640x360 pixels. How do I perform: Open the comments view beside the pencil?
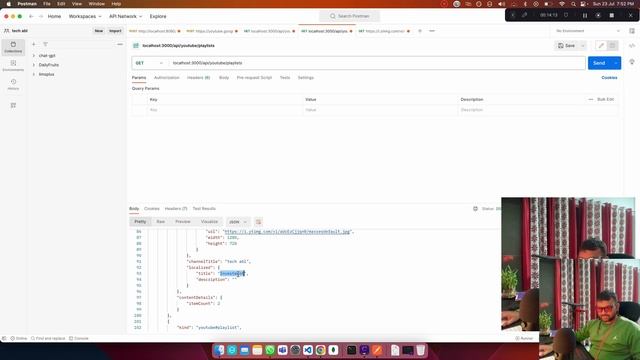click(612, 46)
